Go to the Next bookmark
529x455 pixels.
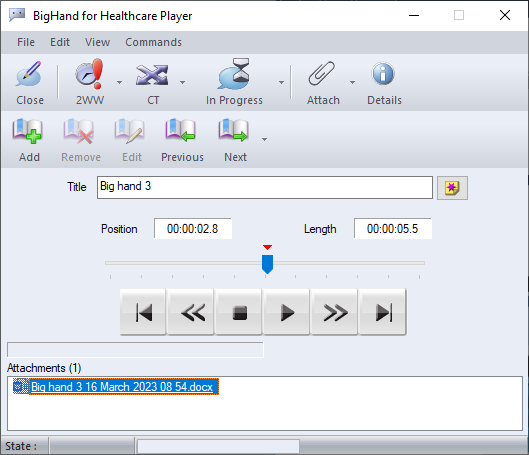pos(233,131)
